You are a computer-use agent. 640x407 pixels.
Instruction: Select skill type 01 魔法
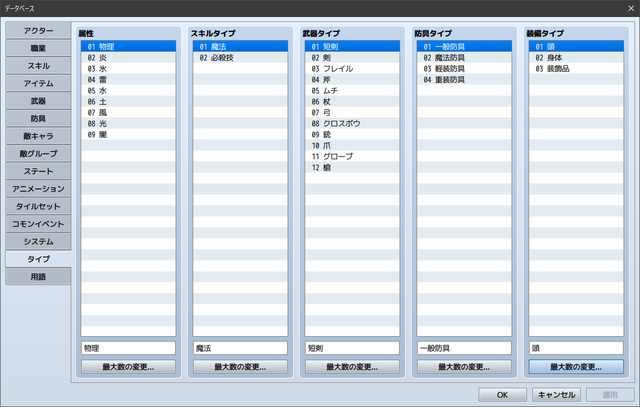(240, 47)
